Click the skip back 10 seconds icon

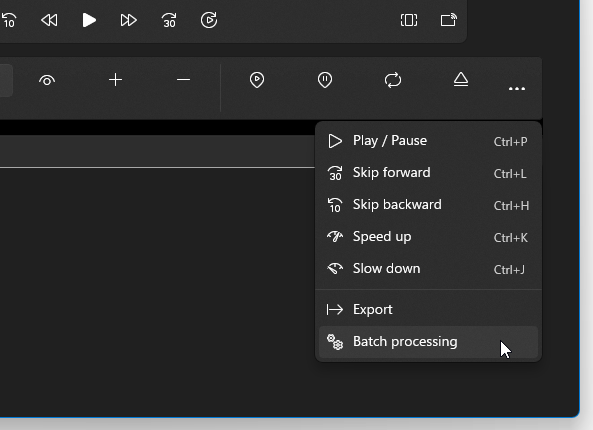tap(9, 20)
